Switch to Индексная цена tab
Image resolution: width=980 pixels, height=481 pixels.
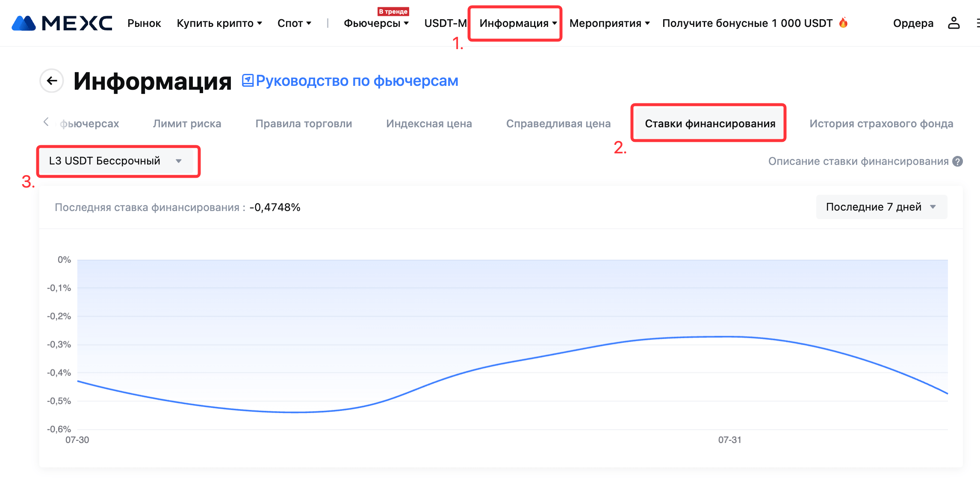(x=429, y=123)
